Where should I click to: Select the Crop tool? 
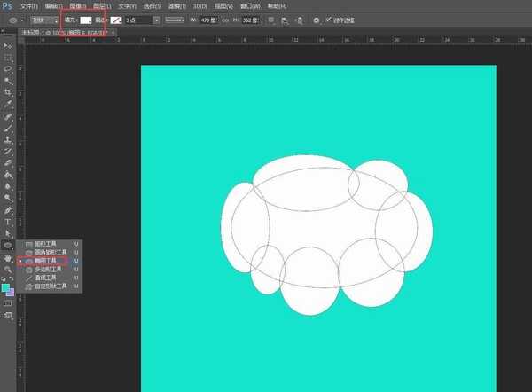tap(8, 92)
